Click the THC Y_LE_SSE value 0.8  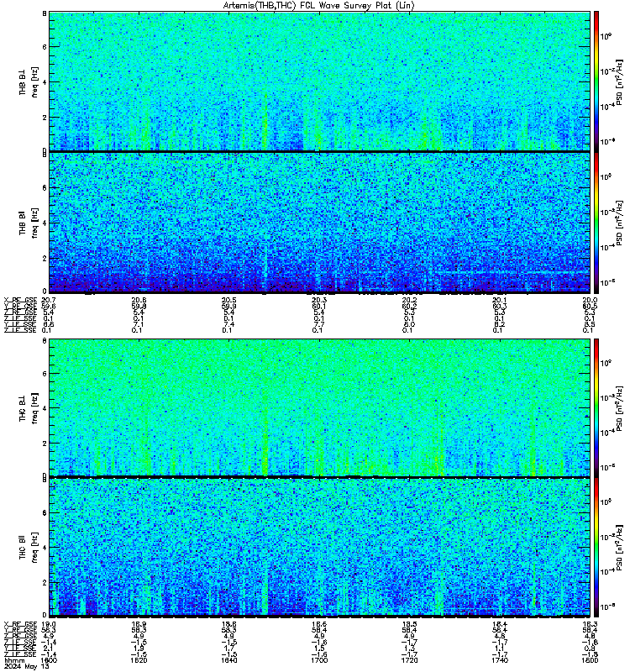pos(590,648)
